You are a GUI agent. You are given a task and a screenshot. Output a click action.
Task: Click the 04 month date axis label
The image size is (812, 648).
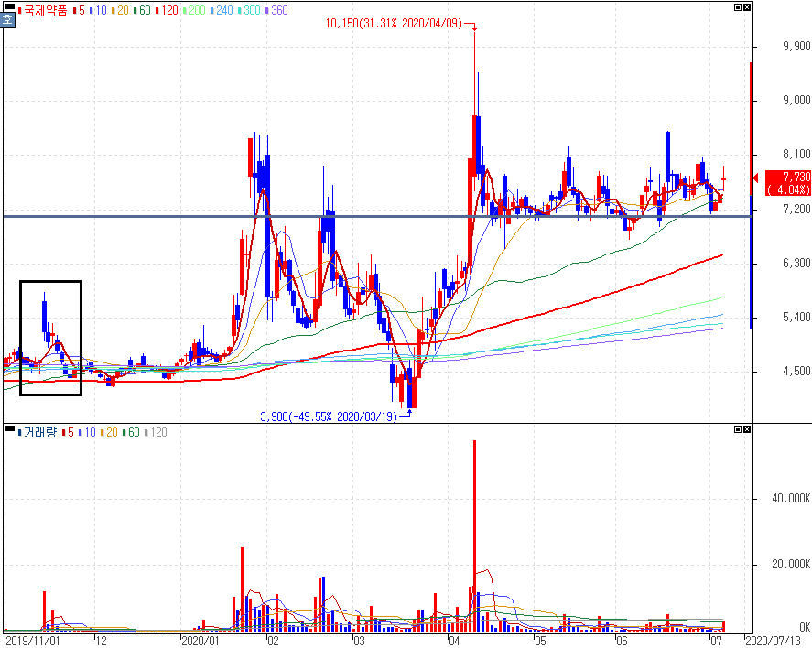[x=454, y=641]
